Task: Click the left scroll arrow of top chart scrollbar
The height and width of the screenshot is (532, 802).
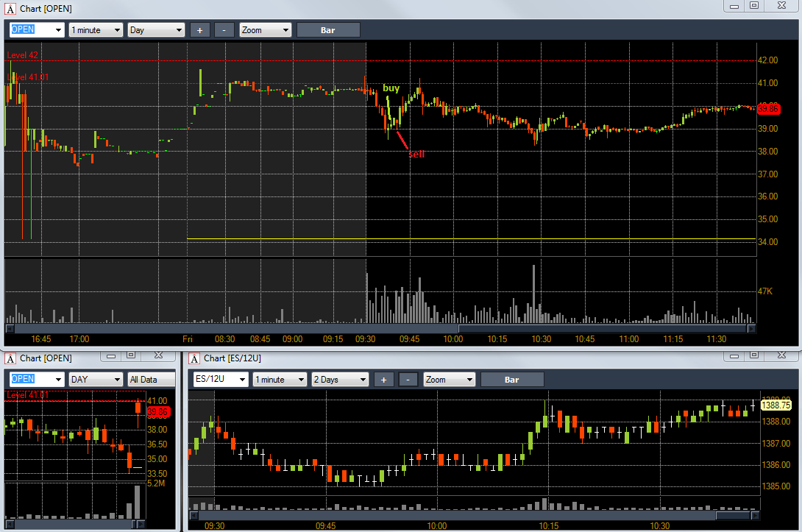Action: (10, 328)
